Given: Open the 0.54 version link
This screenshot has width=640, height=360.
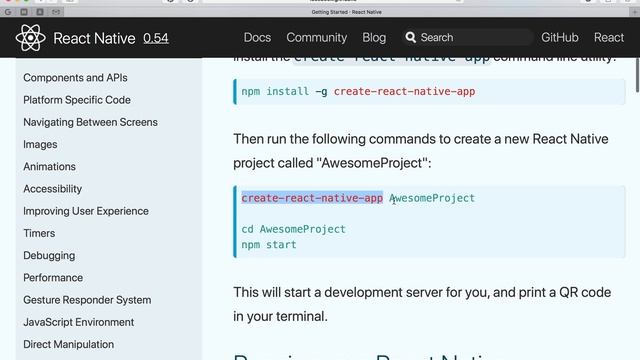Looking at the screenshot, I should (156, 38).
